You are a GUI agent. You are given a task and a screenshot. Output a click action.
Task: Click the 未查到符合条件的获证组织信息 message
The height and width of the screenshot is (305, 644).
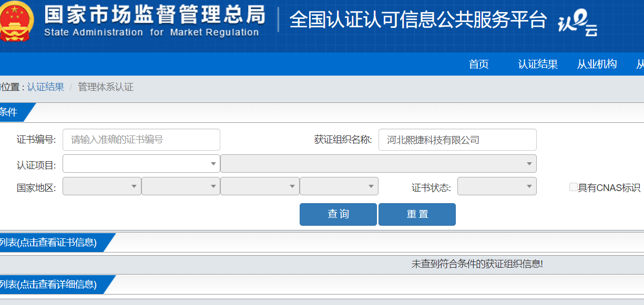tap(477, 264)
